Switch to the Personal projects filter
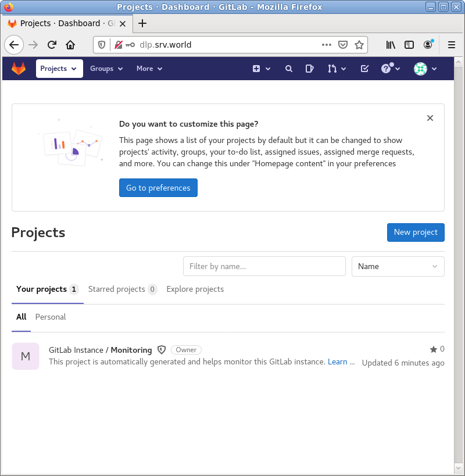465x476 pixels. (x=51, y=317)
